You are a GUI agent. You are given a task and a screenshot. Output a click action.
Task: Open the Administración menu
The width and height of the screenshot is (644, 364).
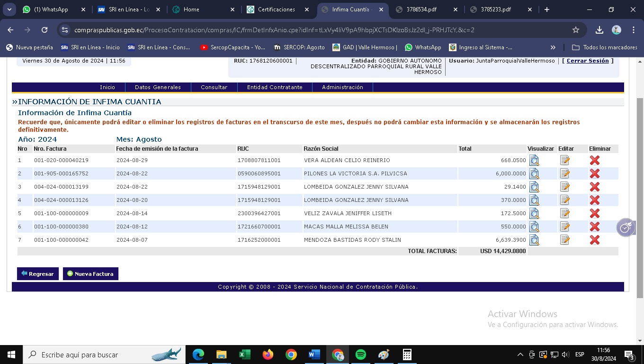(342, 87)
